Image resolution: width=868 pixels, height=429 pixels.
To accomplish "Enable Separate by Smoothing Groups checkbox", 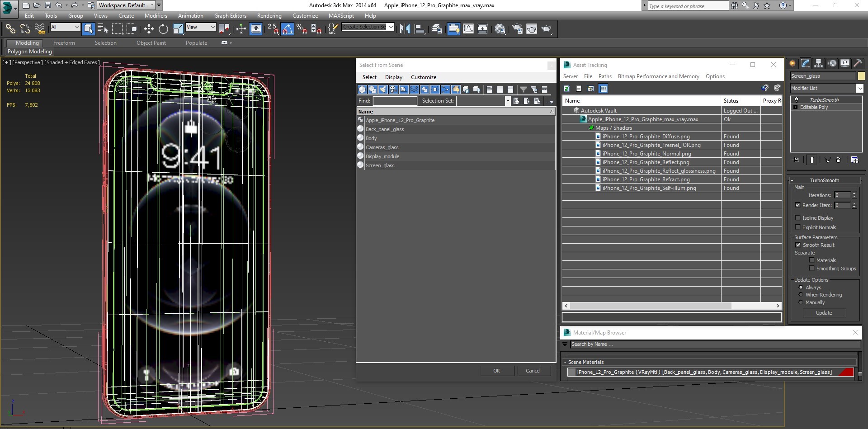I will coord(811,269).
